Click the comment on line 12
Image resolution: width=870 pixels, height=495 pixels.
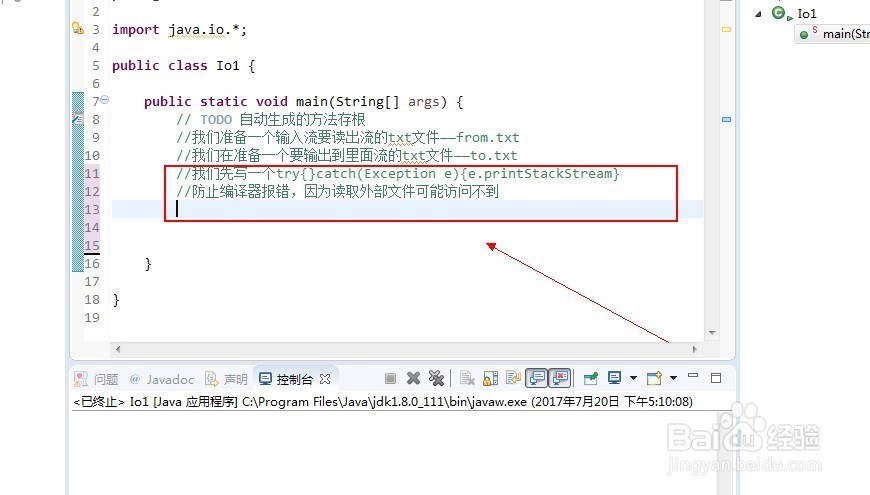coord(337,191)
